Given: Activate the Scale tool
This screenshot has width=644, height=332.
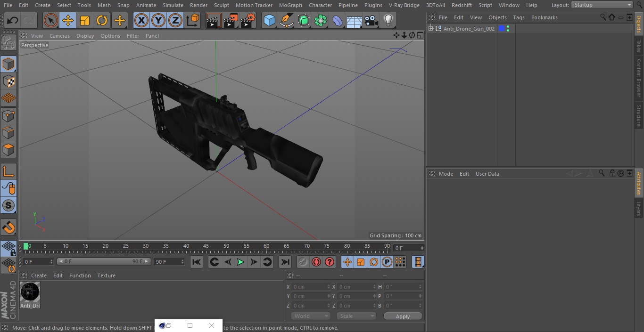Looking at the screenshot, I should (85, 20).
